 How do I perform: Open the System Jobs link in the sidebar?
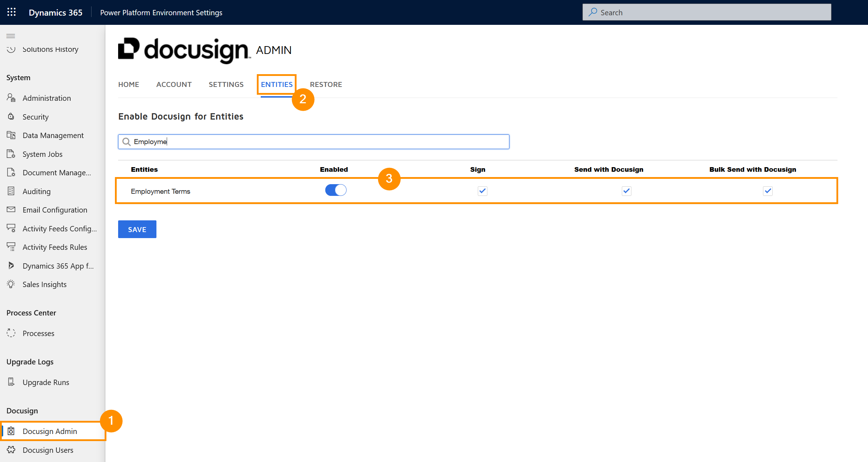[43, 154]
